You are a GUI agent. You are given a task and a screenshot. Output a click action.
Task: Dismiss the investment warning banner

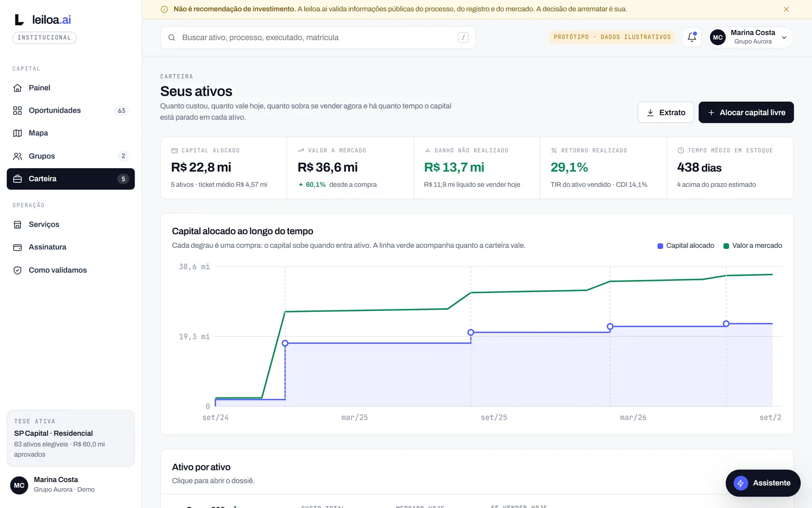[786, 9]
